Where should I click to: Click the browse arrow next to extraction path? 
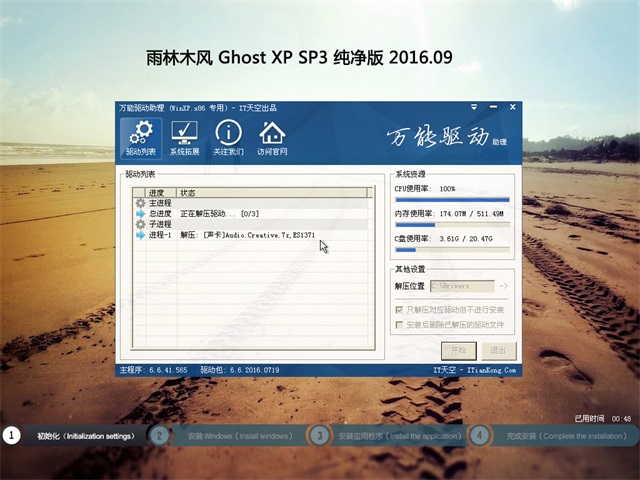(503, 286)
